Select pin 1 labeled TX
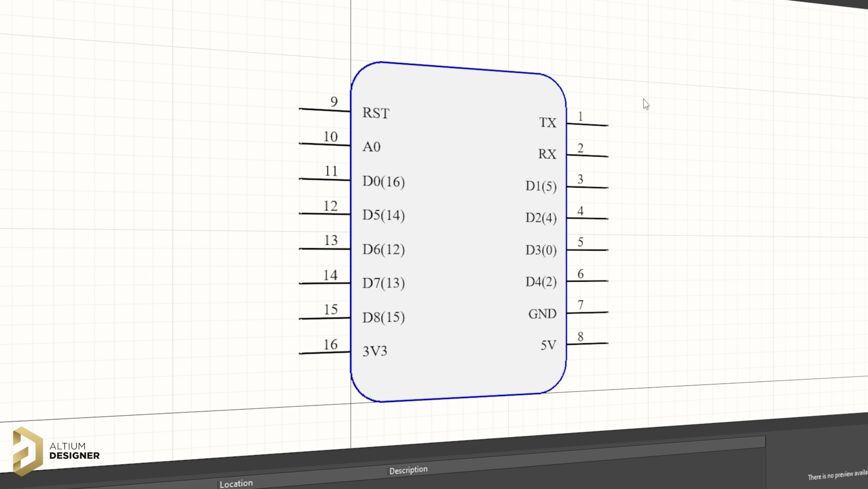Viewport: 868px width, 489px height. (587, 125)
